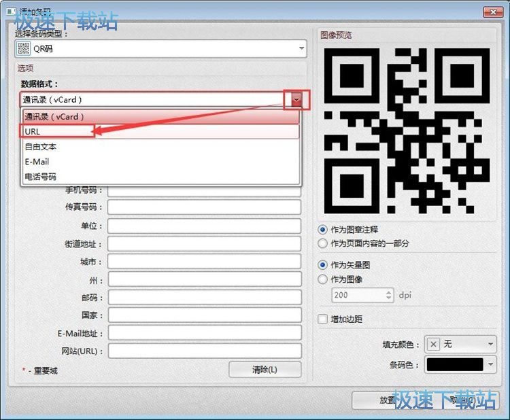Click the QR code preview image
This screenshot has height=420, width=510.
coord(407,130)
